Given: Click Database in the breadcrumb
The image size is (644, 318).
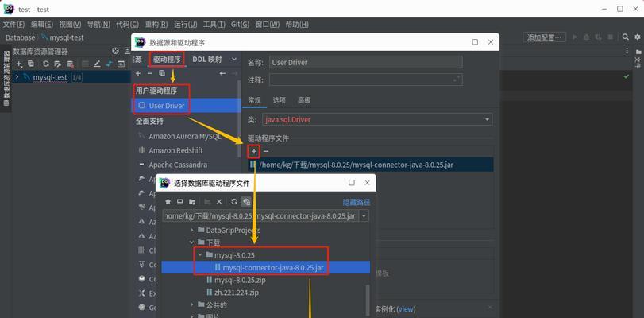Looking at the screenshot, I should [x=21, y=37].
